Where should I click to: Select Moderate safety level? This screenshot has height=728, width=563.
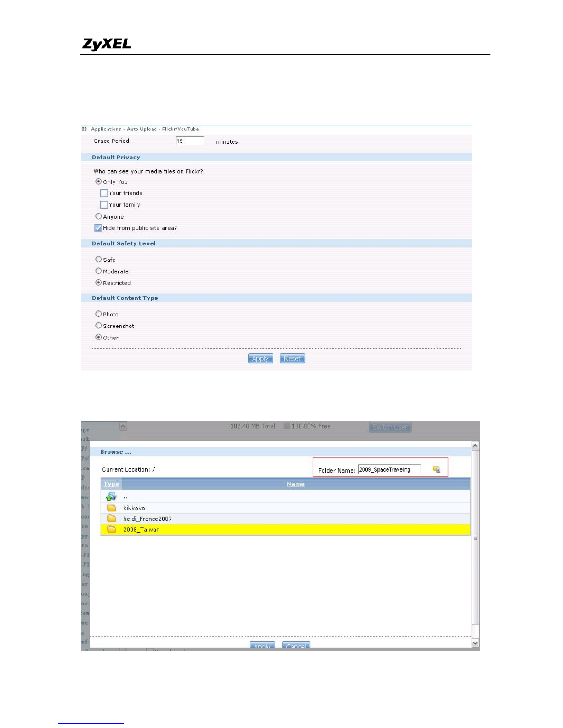tap(98, 271)
